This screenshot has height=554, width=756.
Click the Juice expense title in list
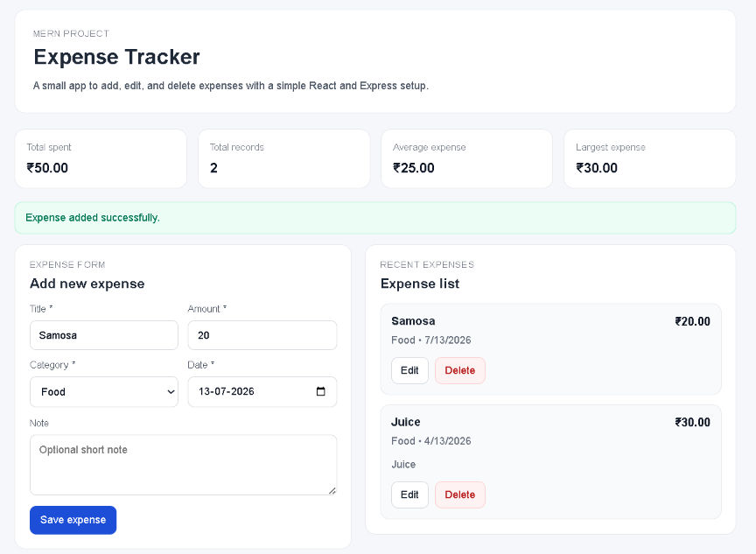coord(405,422)
